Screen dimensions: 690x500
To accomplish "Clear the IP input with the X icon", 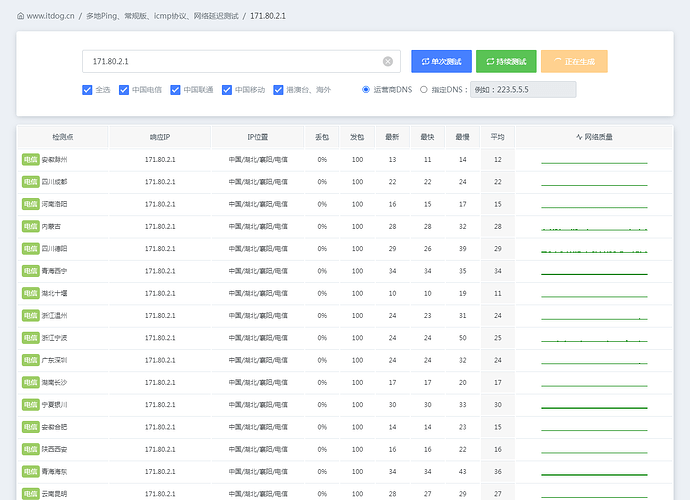I will [388, 62].
